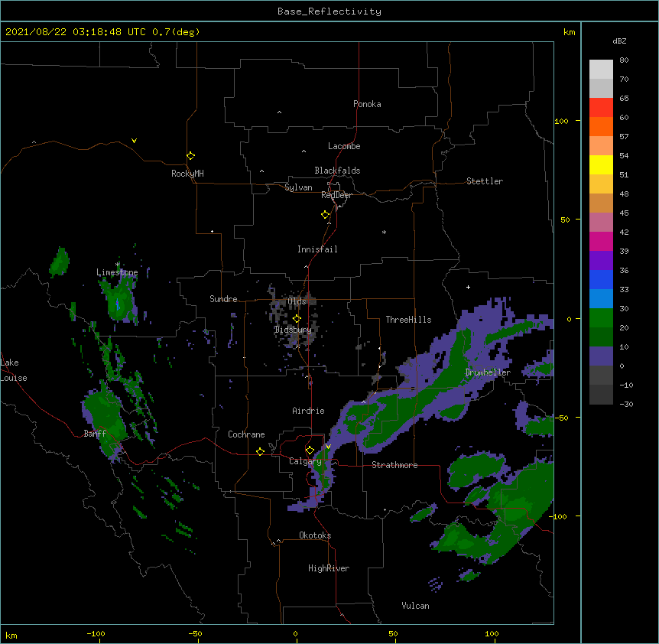Click the Airdrie city label
The image size is (659, 644).
tap(308, 411)
